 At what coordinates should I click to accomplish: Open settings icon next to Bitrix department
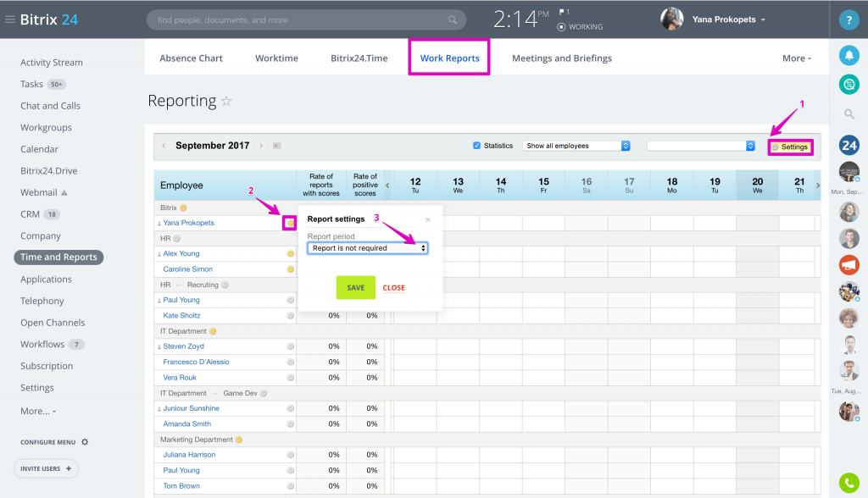click(x=183, y=207)
